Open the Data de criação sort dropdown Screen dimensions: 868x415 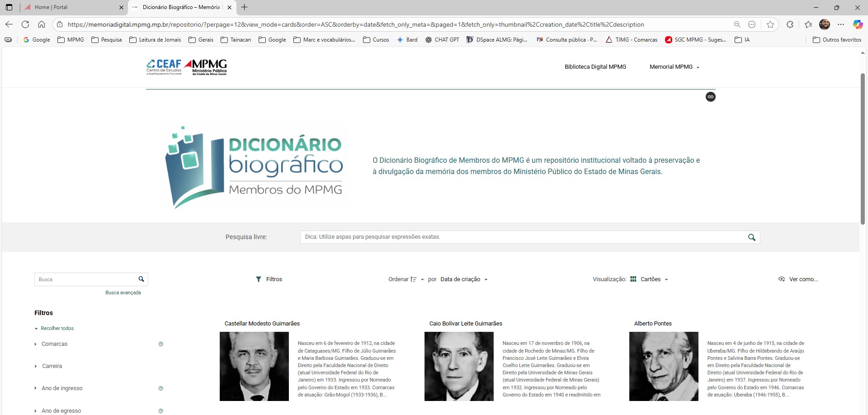tap(464, 279)
